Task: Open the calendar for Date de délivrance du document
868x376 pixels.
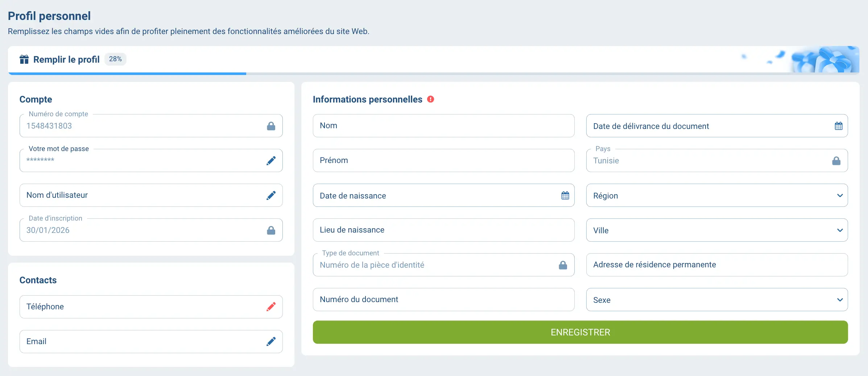Action: [x=838, y=126]
